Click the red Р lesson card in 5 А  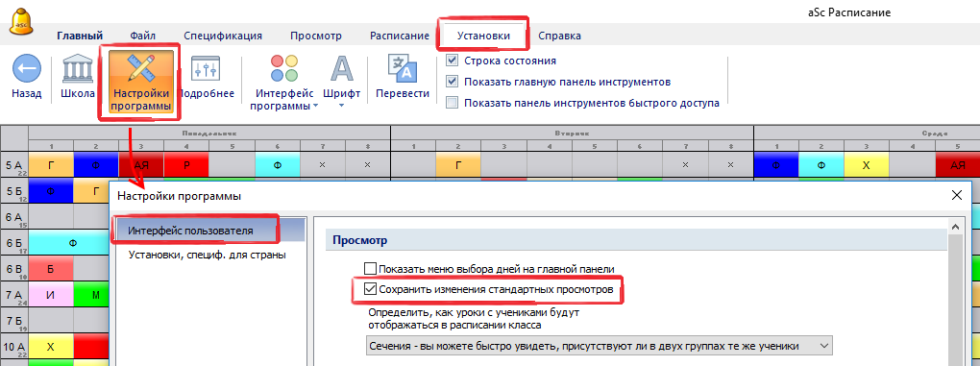tap(185, 165)
